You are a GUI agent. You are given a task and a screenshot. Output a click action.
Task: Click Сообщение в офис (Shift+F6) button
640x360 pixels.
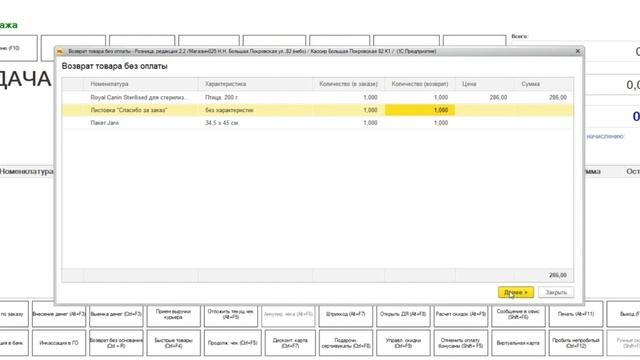click(x=518, y=314)
